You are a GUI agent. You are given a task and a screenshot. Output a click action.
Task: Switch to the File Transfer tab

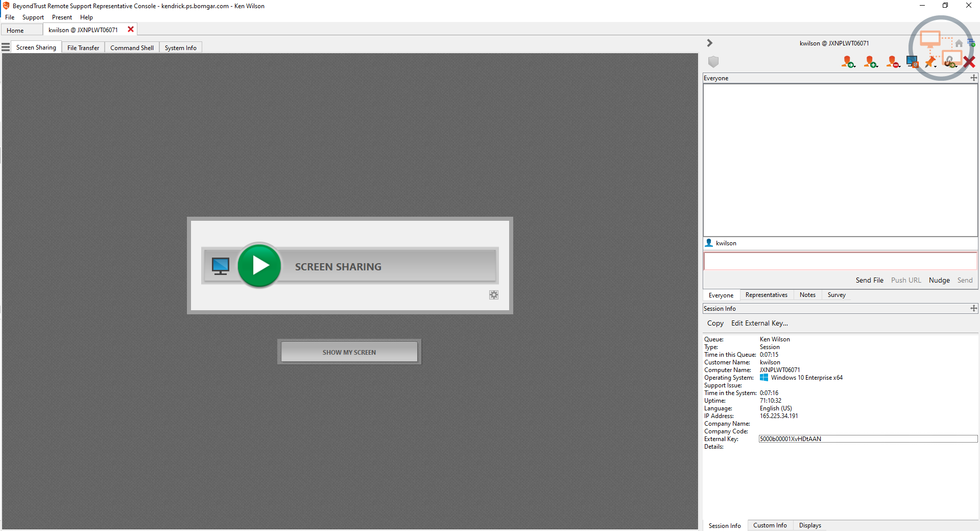83,47
